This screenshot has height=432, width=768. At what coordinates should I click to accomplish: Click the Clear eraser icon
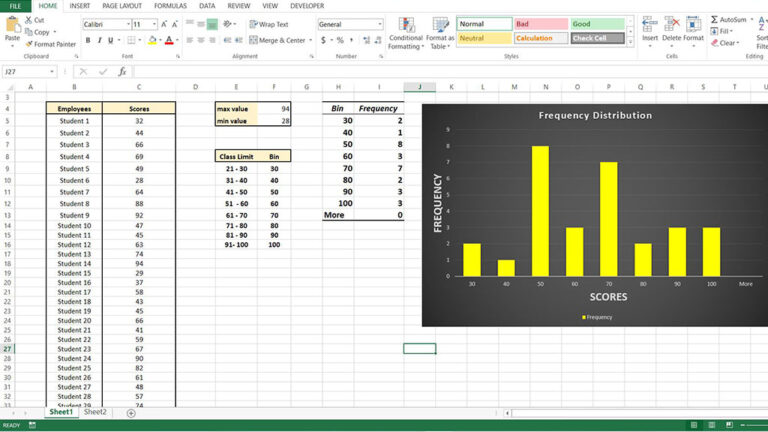tap(714, 43)
